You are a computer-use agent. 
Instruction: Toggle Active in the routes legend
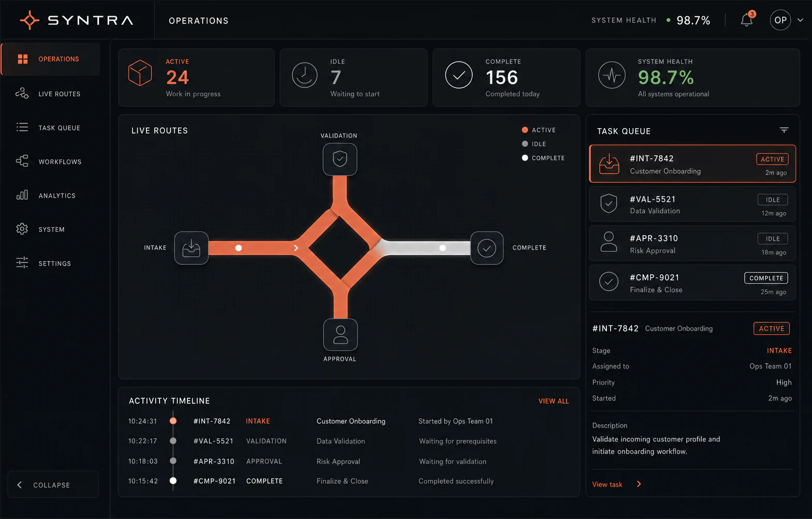pyautogui.click(x=539, y=130)
